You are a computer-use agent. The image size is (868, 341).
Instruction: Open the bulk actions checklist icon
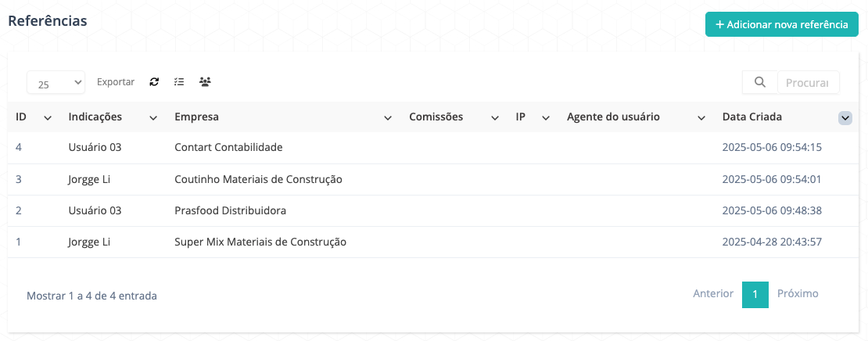click(x=179, y=82)
